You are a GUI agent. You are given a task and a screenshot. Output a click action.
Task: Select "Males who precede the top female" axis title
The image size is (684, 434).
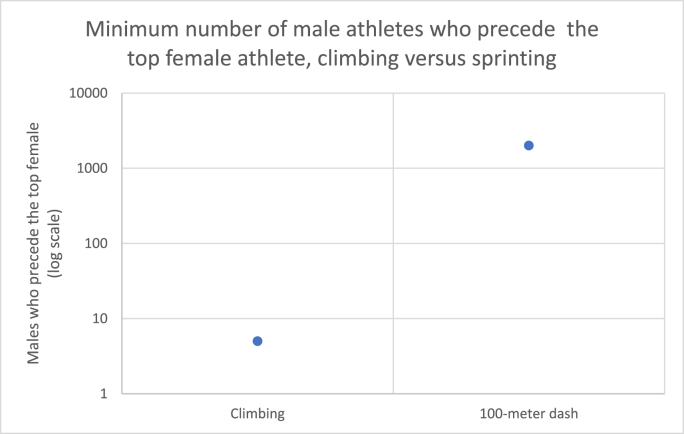pyautogui.click(x=36, y=242)
